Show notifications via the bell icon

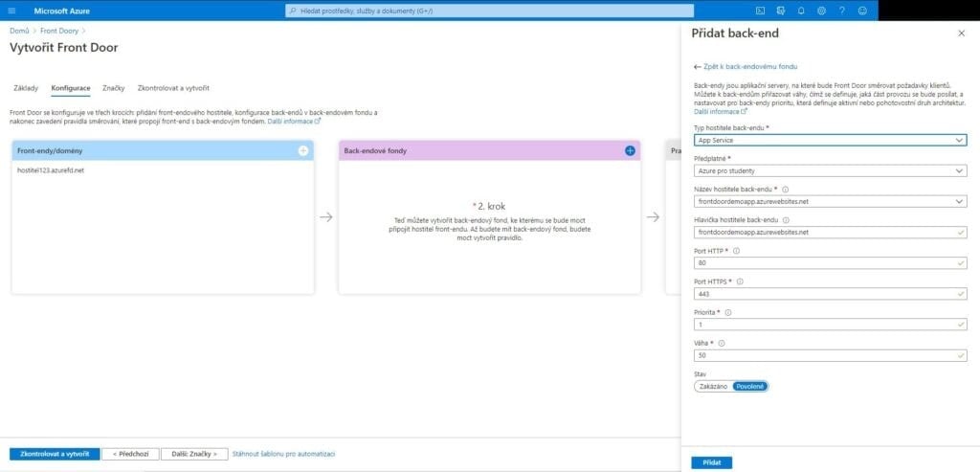pos(801,11)
